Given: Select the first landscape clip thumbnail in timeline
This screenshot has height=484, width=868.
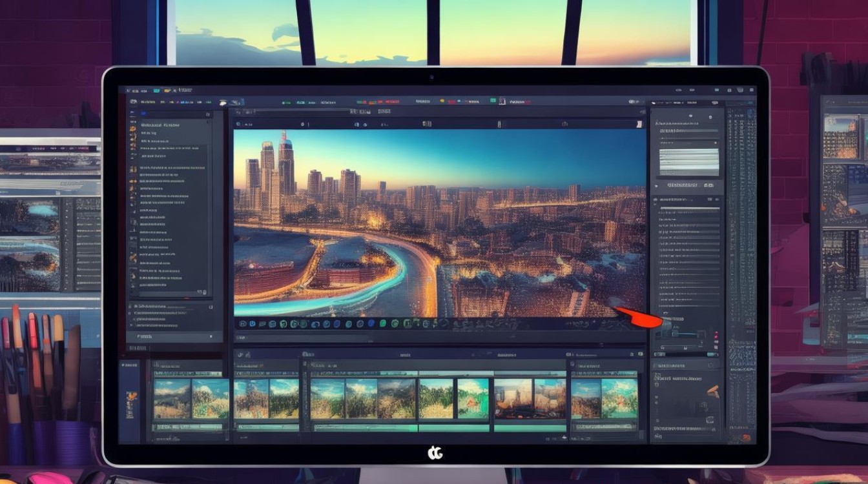Looking at the screenshot, I should 172,398.
